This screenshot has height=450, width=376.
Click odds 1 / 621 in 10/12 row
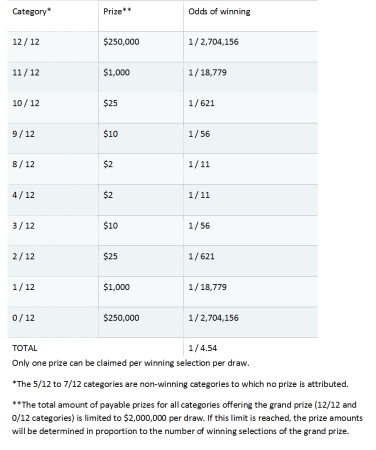(201, 103)
